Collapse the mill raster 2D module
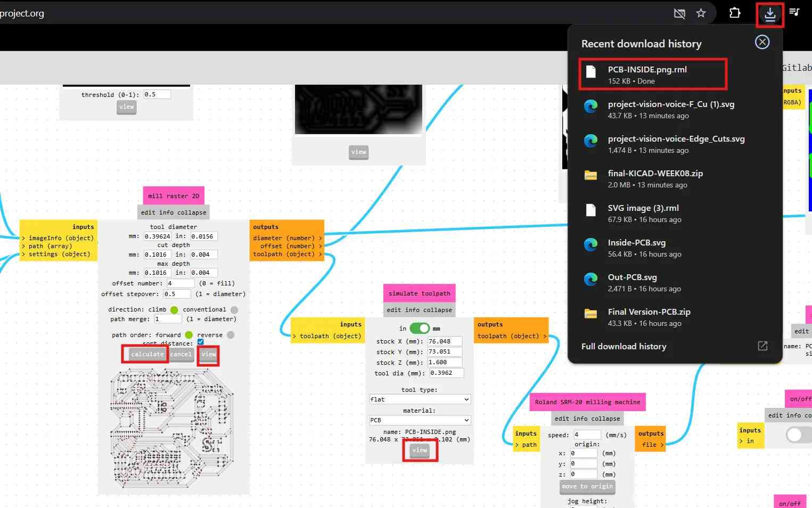Image resolution: width=812 pixels, height=508 pixels. [192, 212]
